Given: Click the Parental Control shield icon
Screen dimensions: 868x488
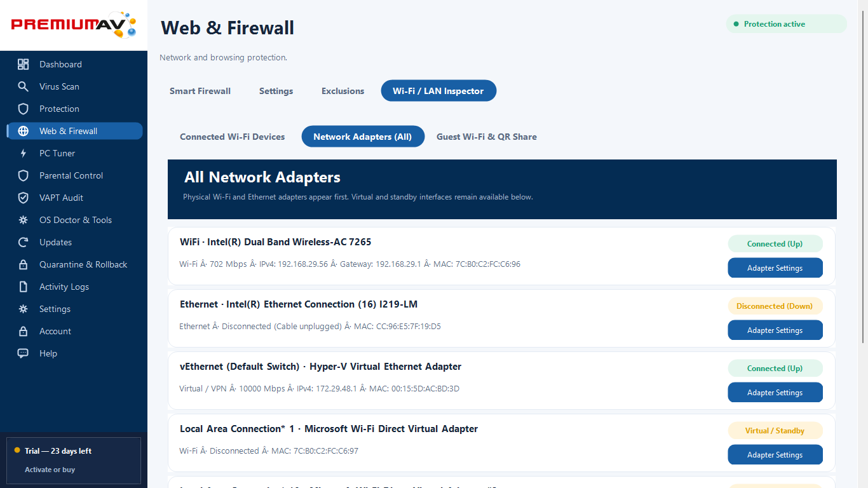Looking at the screenshot, I should click(24, 175).
